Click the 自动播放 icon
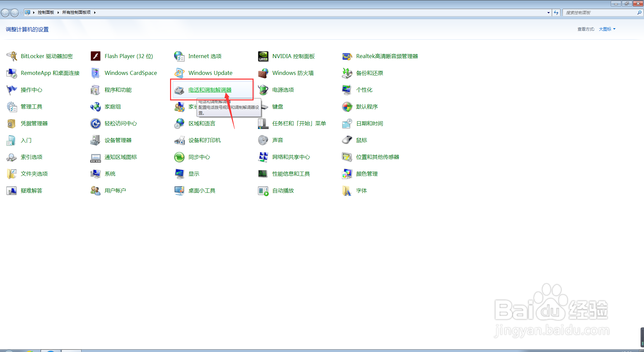644x352 pixels. pyautogui.click(x=263, y=190)
